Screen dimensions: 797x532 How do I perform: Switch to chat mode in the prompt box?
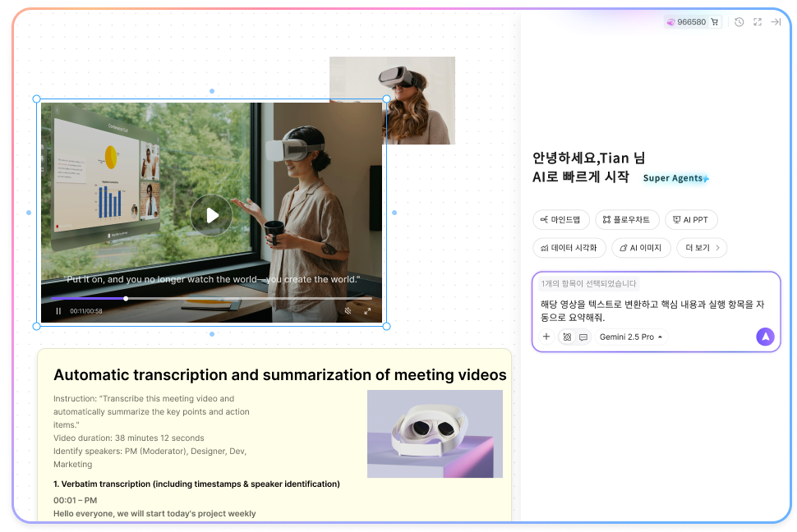pyautogui.click(x=583, y=337)
